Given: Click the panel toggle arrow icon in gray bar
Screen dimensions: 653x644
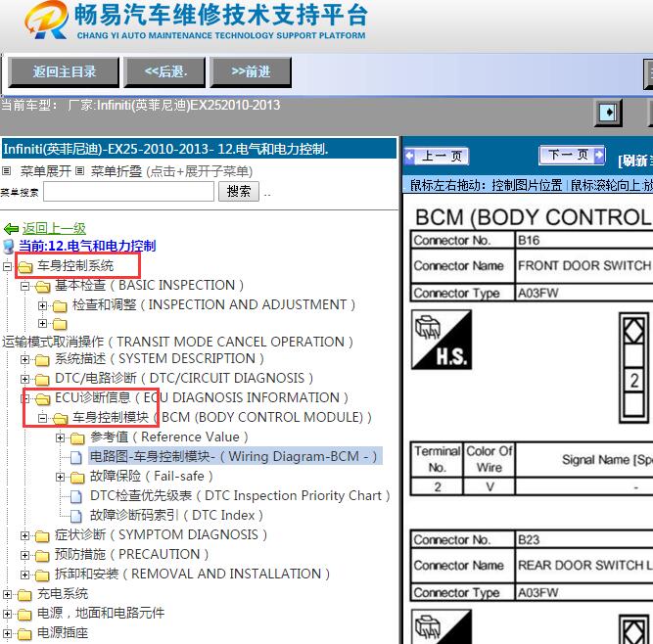Looking at the screenshot, I should point(608,113).
